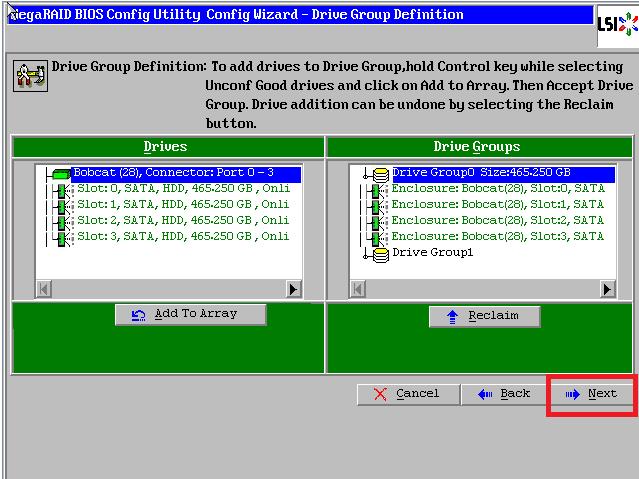The image size is (639, 479).
Task: Click the Drive Group0 disk stack icon
Action: (381, 174)
